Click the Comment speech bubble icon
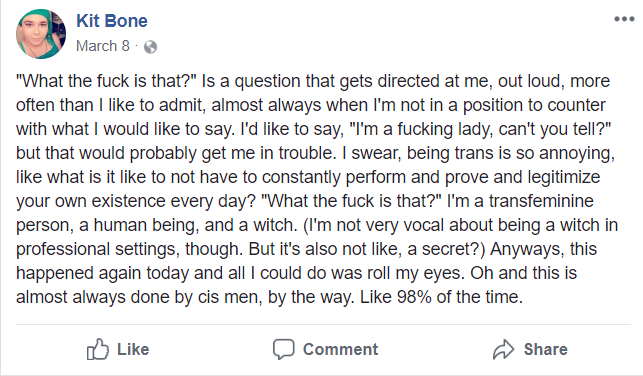The height and width of the screenshot is (376, 643). click(284, 349)
